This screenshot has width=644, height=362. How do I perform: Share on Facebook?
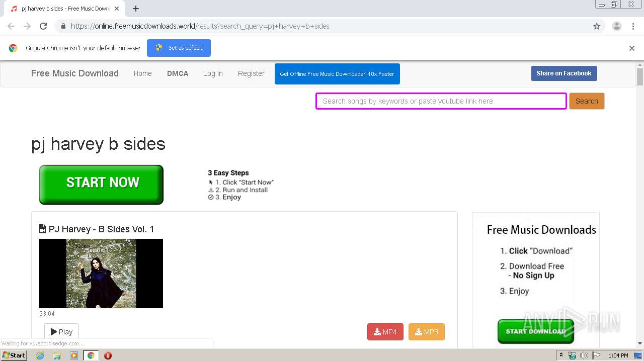564,73
